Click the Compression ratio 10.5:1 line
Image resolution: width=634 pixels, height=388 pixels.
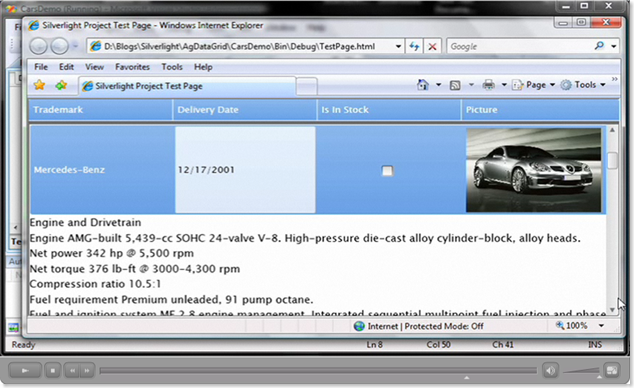click(x=95, y=284)
